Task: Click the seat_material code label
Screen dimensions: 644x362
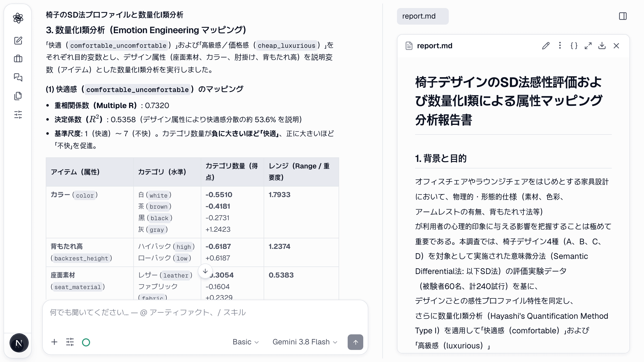Action: coord(78,287)
